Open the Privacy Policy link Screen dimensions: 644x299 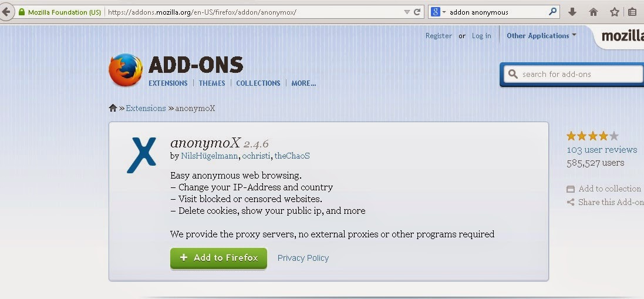tap(303, 258)
